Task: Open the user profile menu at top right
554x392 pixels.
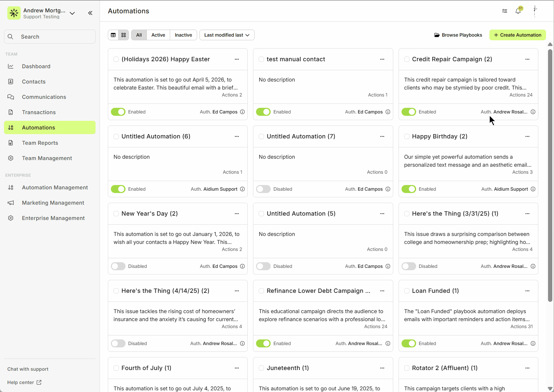Action: click(535, 11)
